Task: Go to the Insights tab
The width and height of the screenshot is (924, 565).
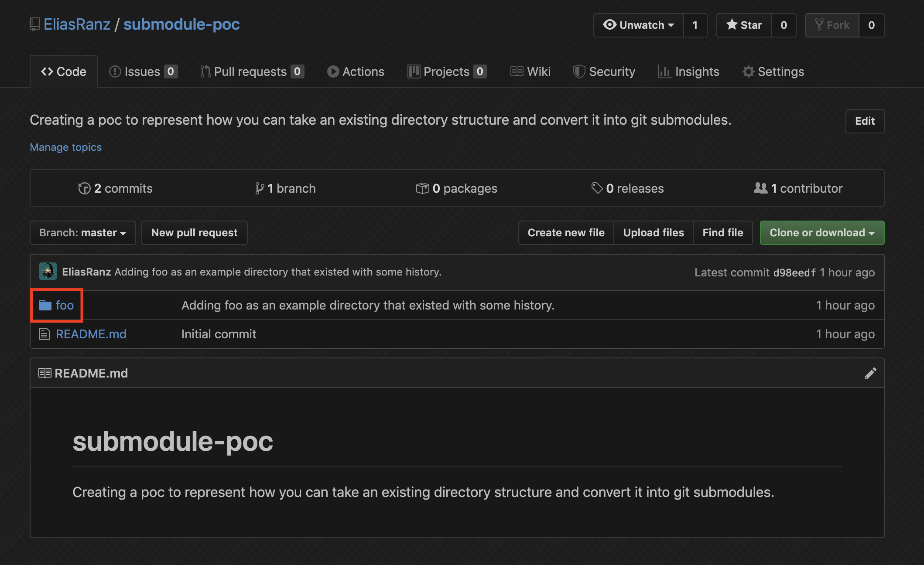Action: pos(688,71)
